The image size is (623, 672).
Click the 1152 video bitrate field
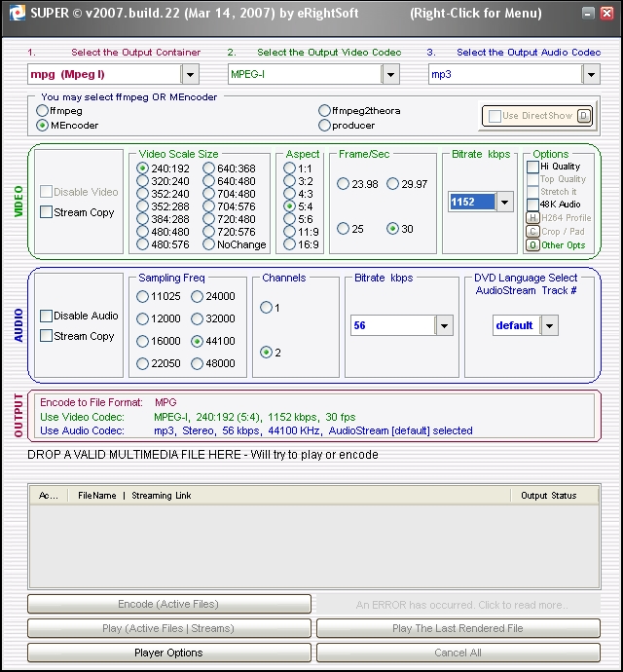(472, 202)
